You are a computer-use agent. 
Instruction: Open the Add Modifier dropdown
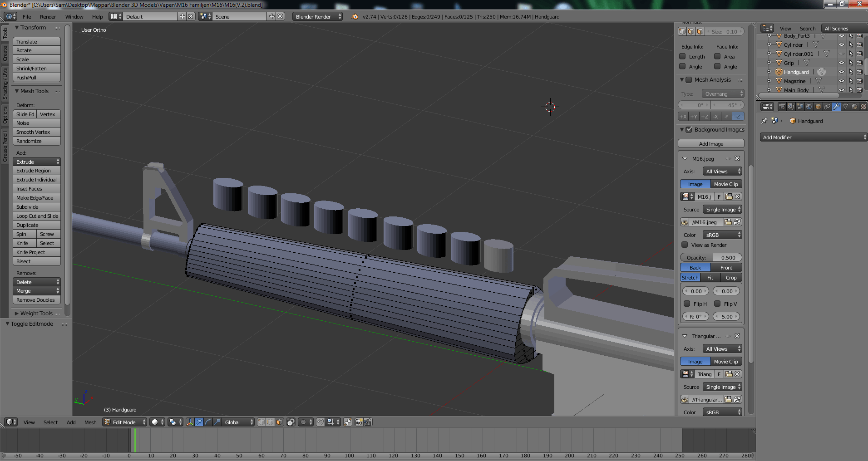pyautogui.click(x=814, y=137)
